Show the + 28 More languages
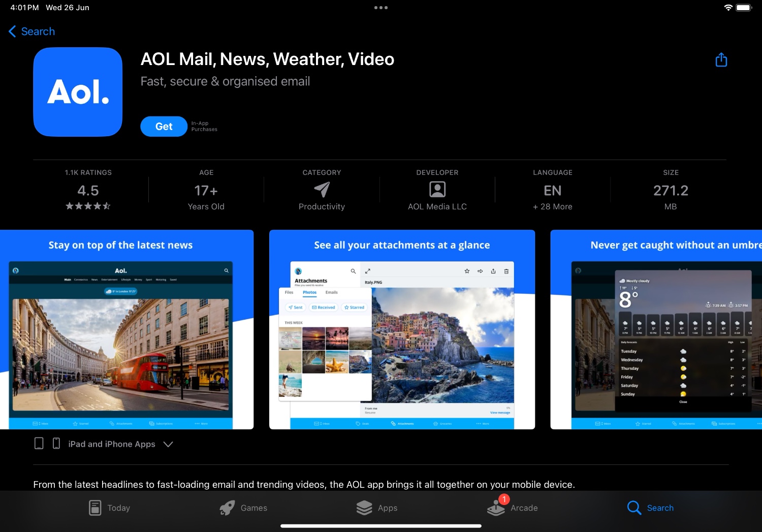 click(553, 206)
